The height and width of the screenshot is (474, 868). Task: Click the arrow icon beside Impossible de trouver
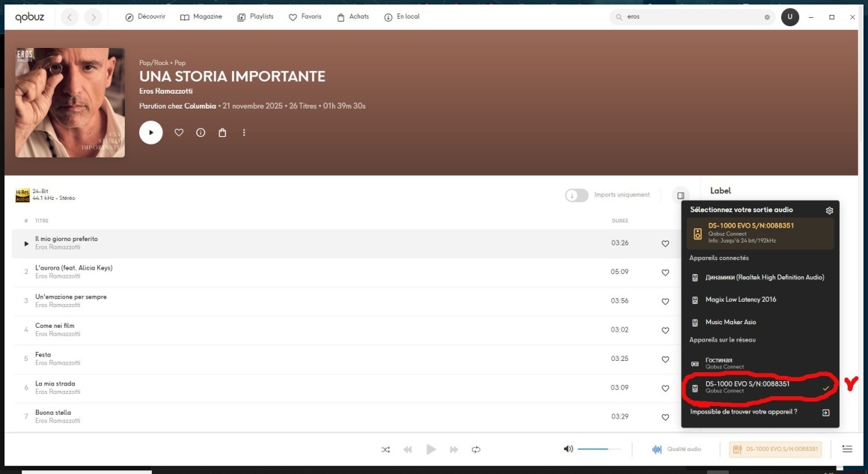pos(825,413)
